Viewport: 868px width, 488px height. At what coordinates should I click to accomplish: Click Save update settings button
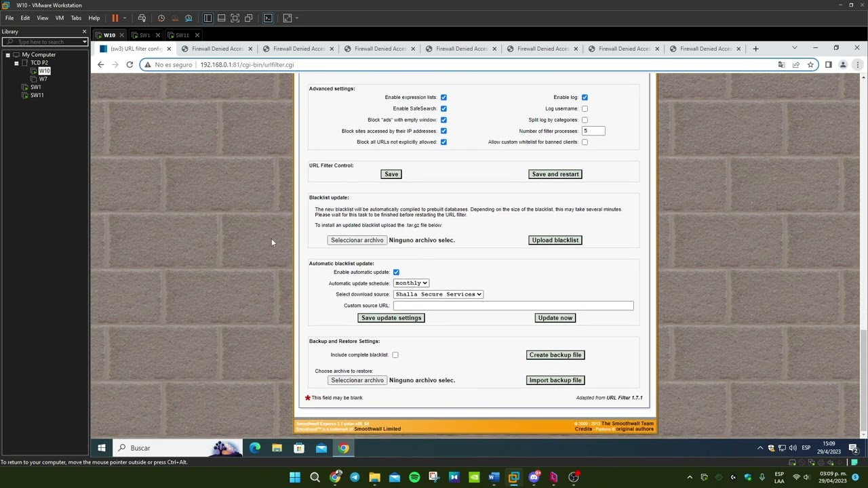point(391,318)
